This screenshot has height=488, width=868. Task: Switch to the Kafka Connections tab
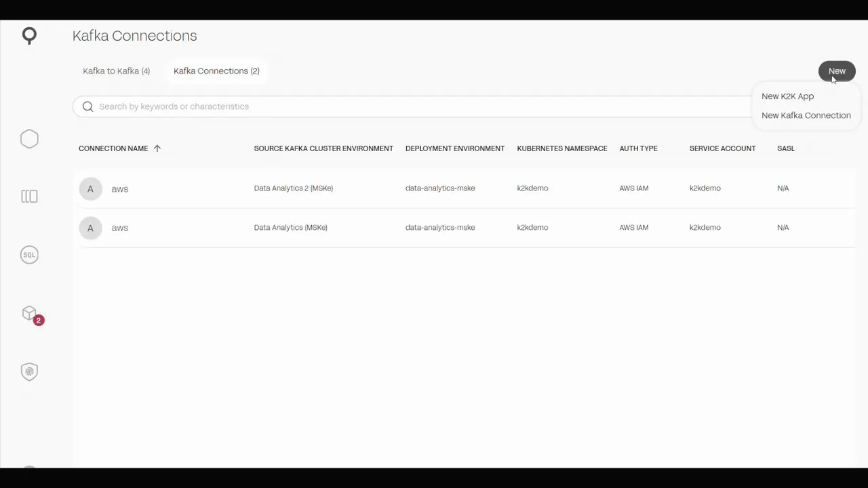click(216, 70)
